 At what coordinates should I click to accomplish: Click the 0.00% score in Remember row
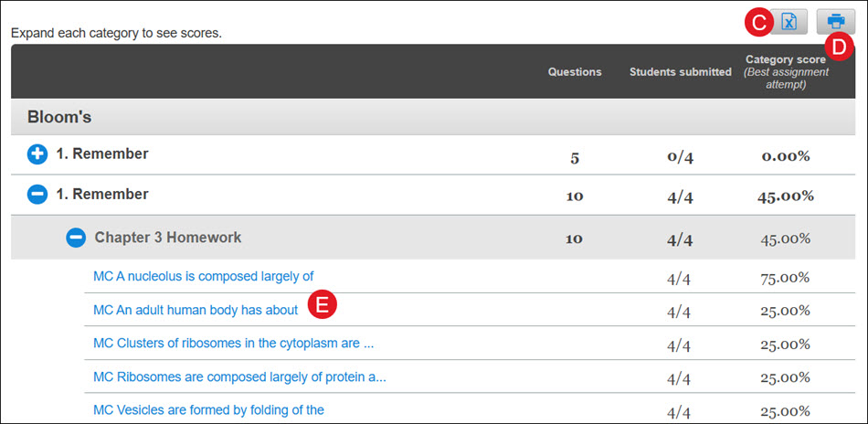[786, 156]
